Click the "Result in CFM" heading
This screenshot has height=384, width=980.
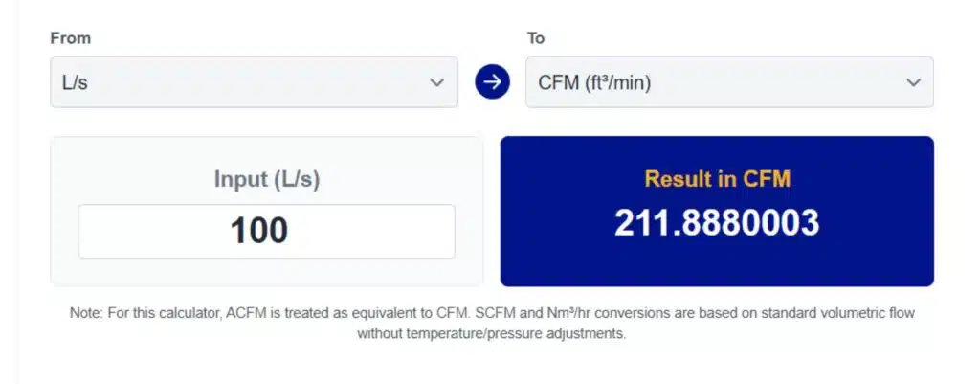pyautogui.click(x=718, y=179)
